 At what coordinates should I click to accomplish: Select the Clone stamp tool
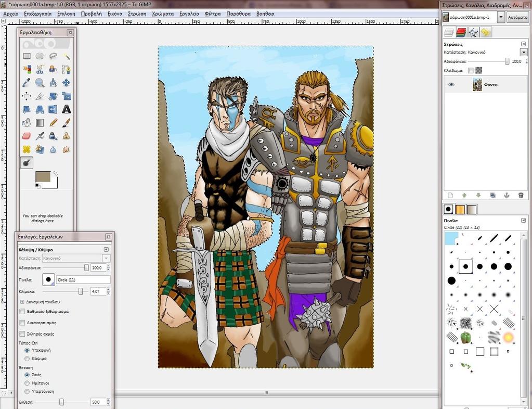coord(67,136)
